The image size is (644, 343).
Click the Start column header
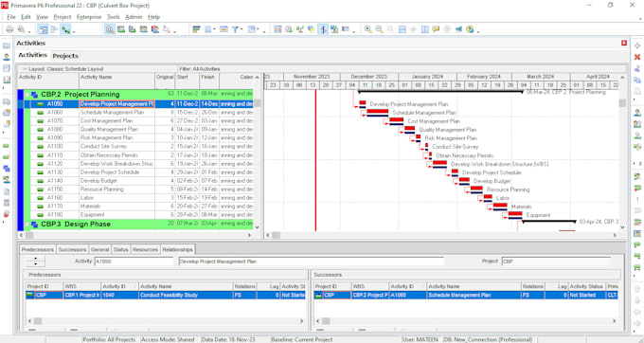[188, 81]
